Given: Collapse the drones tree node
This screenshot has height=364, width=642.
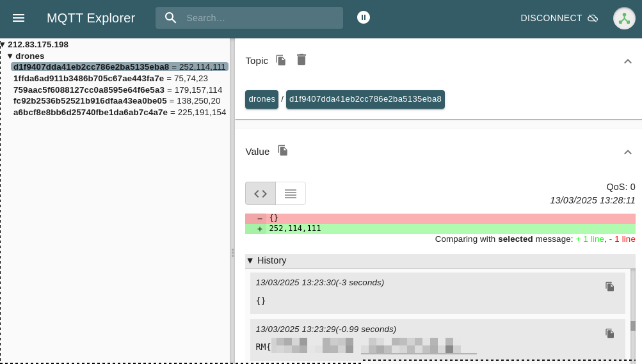Looking at the screenshot, I should point(10,56).
